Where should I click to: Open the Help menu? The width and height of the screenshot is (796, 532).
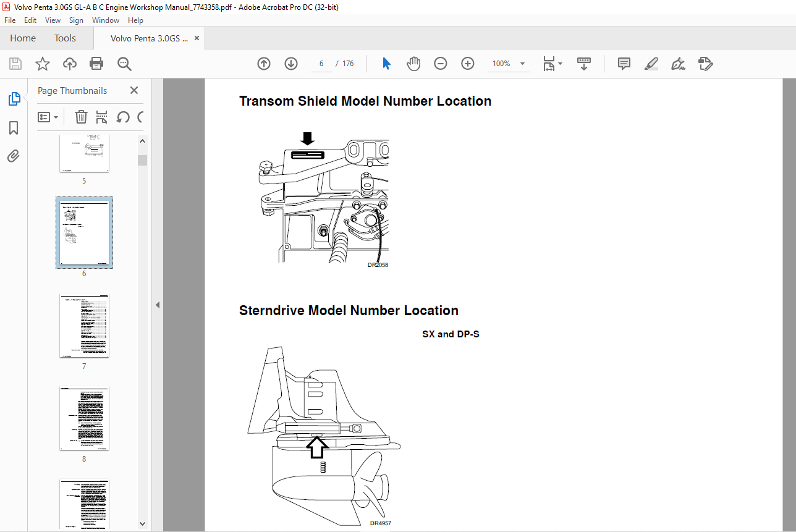click(x=135, y=20)
